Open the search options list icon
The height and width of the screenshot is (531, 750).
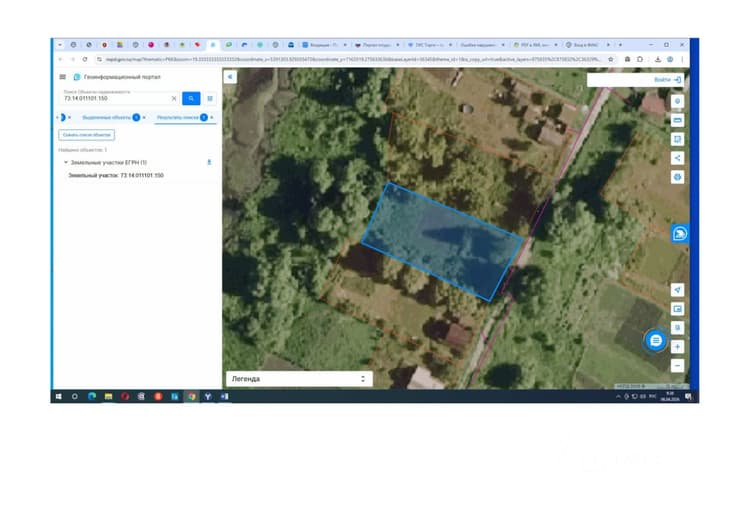[x=210, y=99]
